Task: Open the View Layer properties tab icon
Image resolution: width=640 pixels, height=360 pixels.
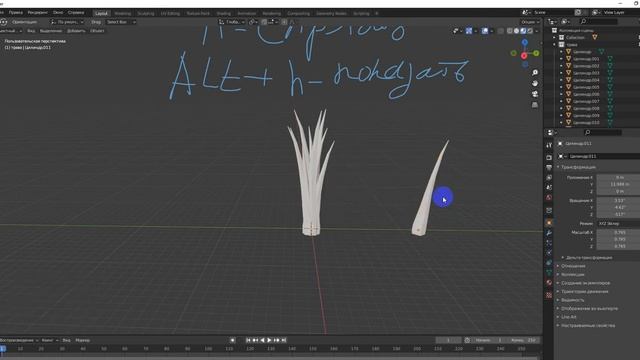Action: (x=549, y=178)
